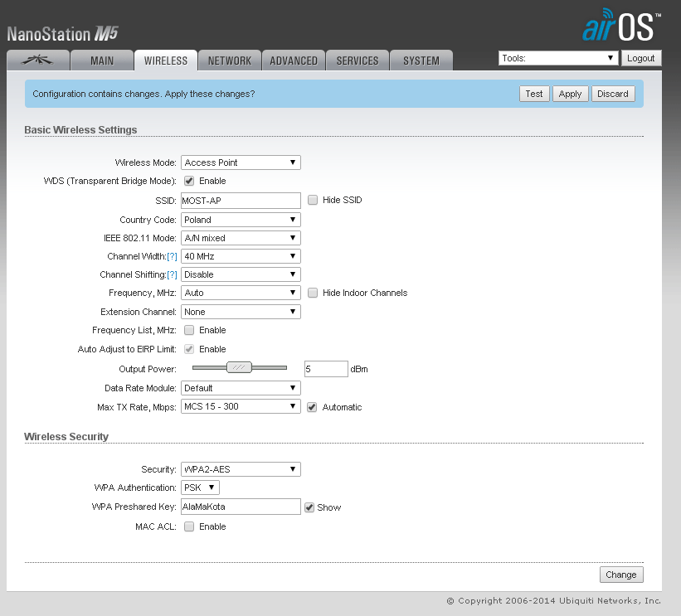Enable the MAC ACL checkbox
Screen dimensions: 681x616
tap(189, 526)
